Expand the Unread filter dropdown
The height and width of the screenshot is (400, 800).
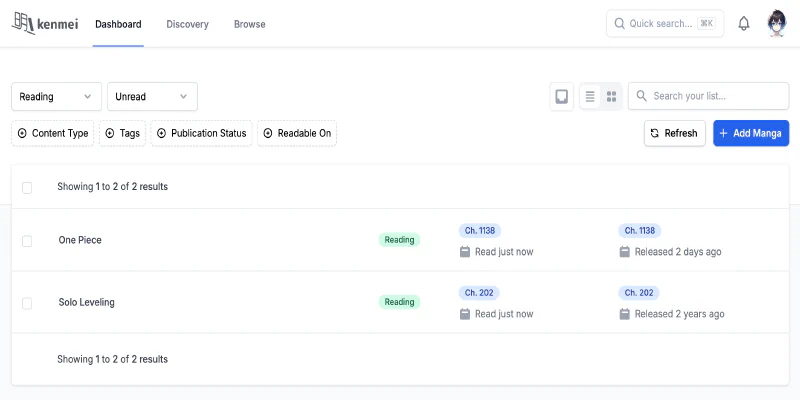[x=152, y=97]
